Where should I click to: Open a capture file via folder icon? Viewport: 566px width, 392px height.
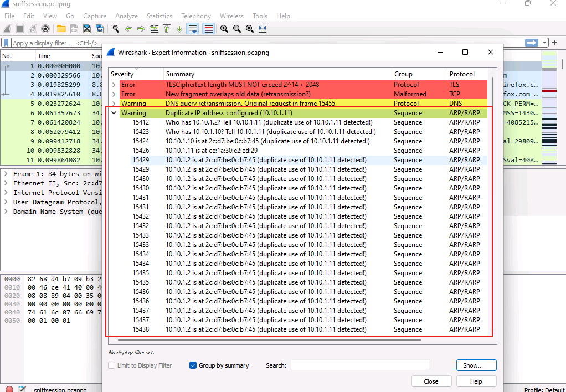(61, 29)
